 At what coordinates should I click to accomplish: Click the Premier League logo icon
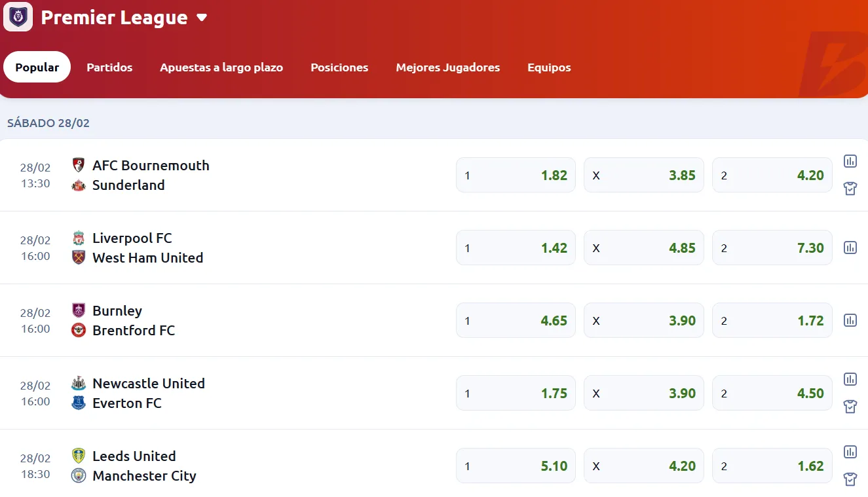pos(18,17)
